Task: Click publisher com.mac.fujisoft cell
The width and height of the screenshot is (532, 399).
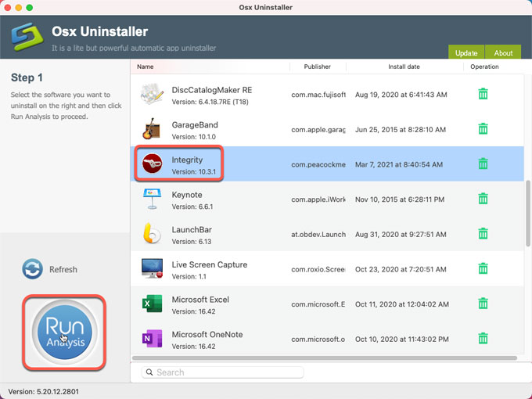Action: pyautogui.click(x=318, y=95)
